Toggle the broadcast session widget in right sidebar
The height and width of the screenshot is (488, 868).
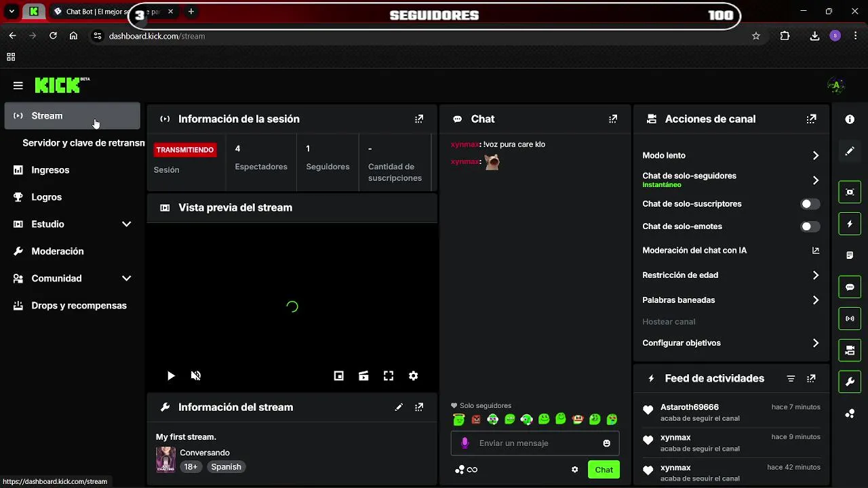point(850,319)
